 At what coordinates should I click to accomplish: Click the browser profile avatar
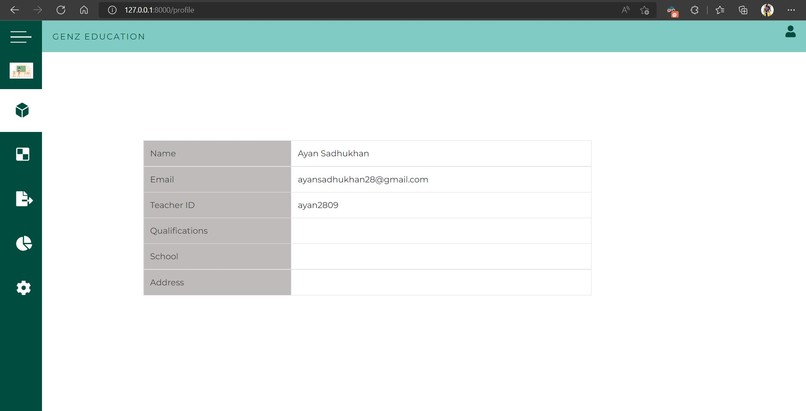coord(767,10)
